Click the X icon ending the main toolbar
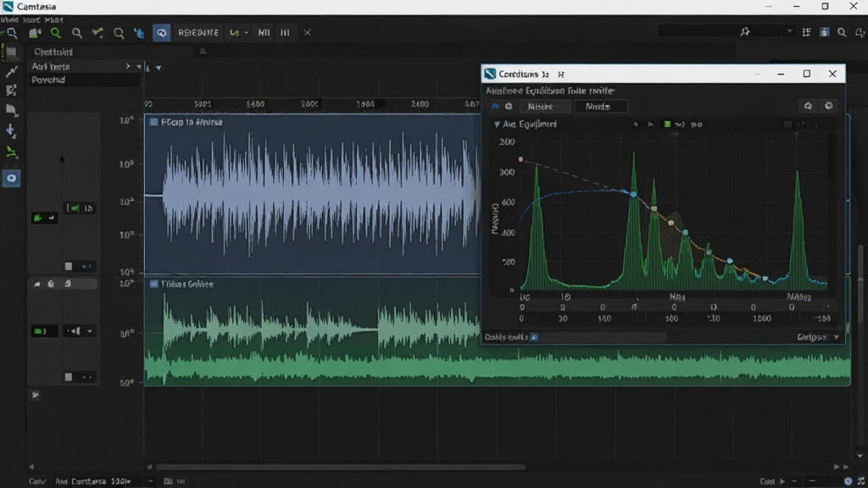This screenshot has height=488, width=868. (x=307, y=33)
